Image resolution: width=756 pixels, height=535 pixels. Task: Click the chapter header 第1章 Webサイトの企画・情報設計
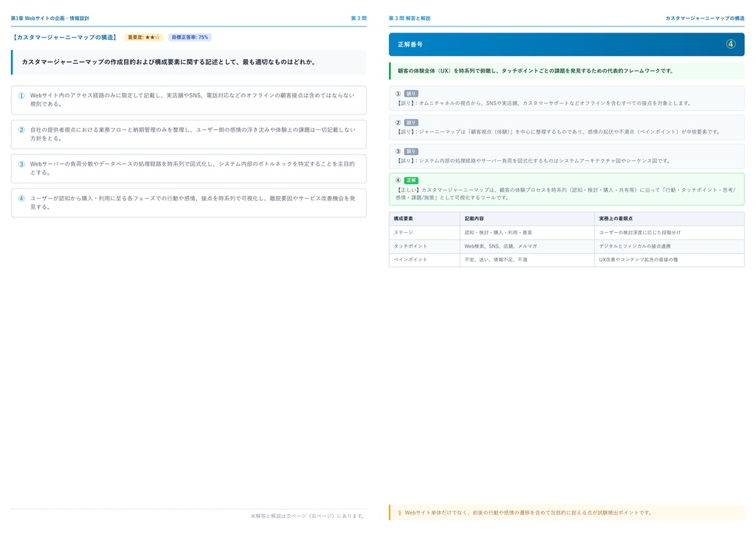(50, 18)
